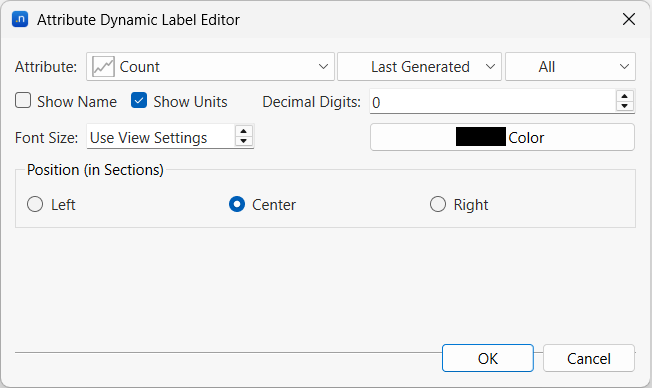Select the Center position radio button

point(237,204)
